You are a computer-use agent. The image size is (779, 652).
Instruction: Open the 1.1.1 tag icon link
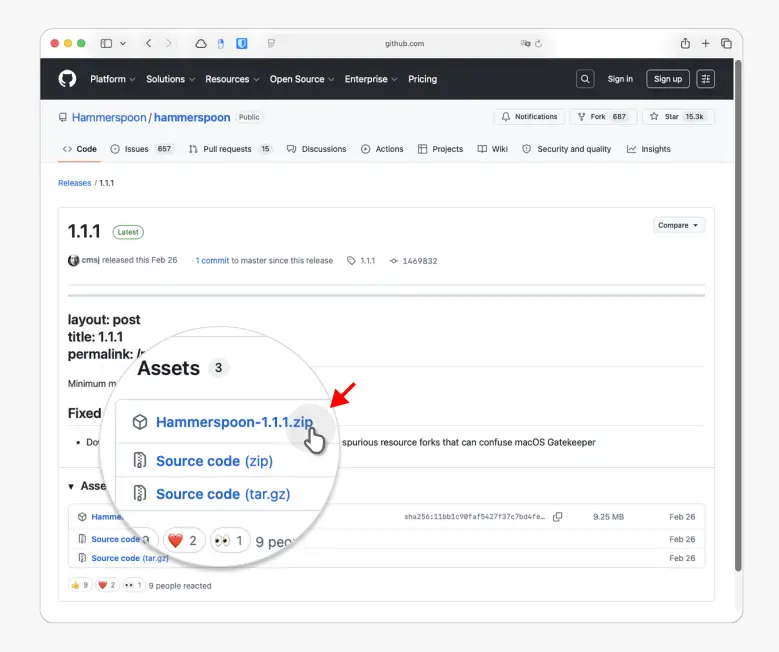click(x=361, y=260)
